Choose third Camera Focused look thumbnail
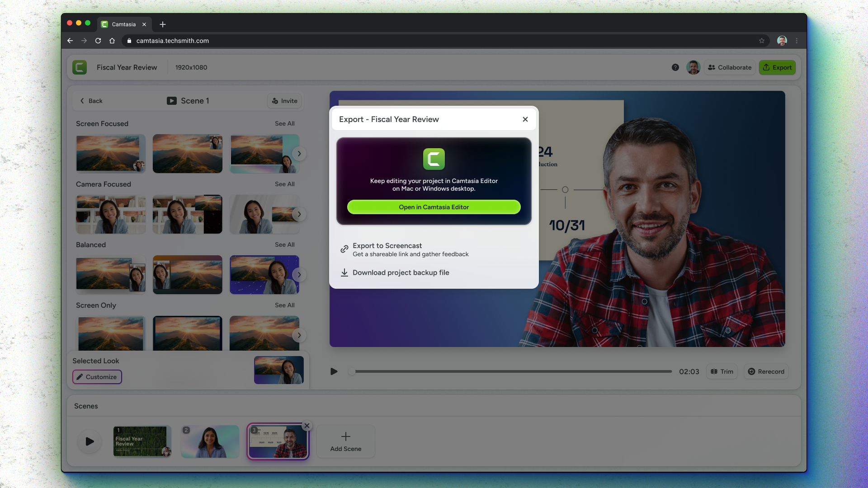 coord(264,214)
